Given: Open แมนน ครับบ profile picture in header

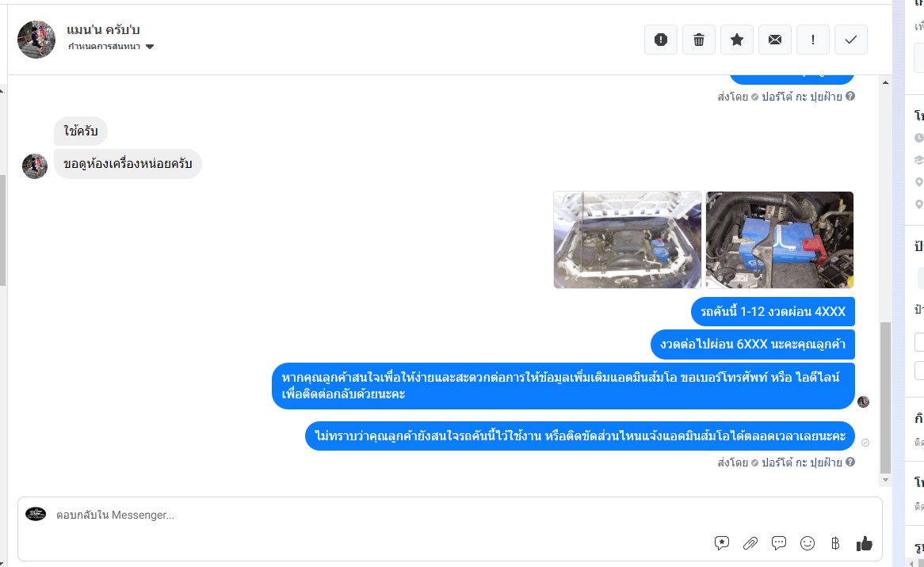Looking at the screenshot, I should click(x=36, y=40).
